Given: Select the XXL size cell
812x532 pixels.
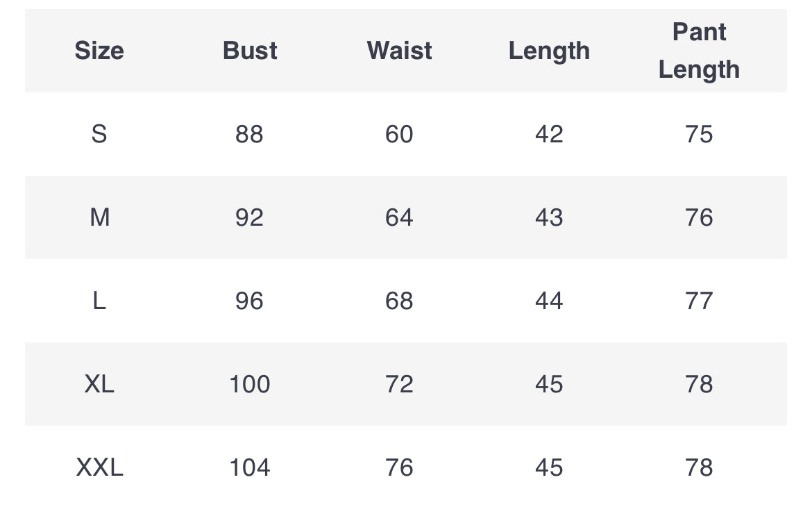Looking at the screenshot, I should click(99, 468).
